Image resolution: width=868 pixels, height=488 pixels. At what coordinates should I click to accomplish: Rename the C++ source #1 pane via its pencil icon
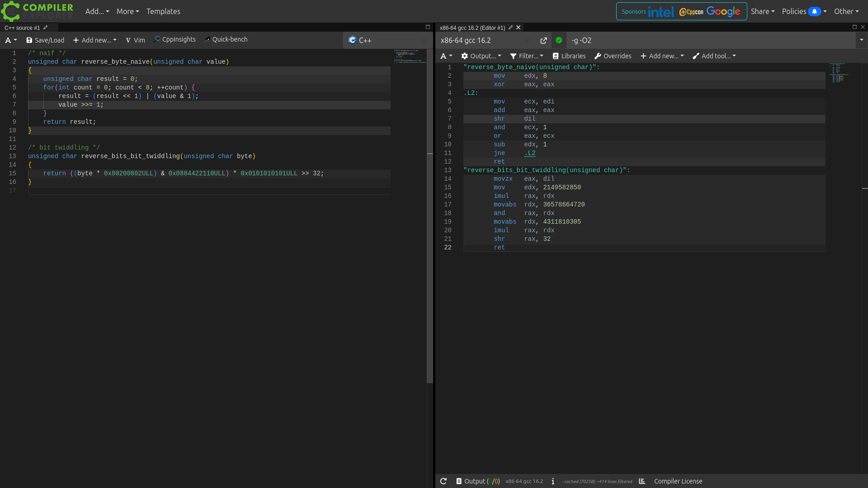(45, 28)
